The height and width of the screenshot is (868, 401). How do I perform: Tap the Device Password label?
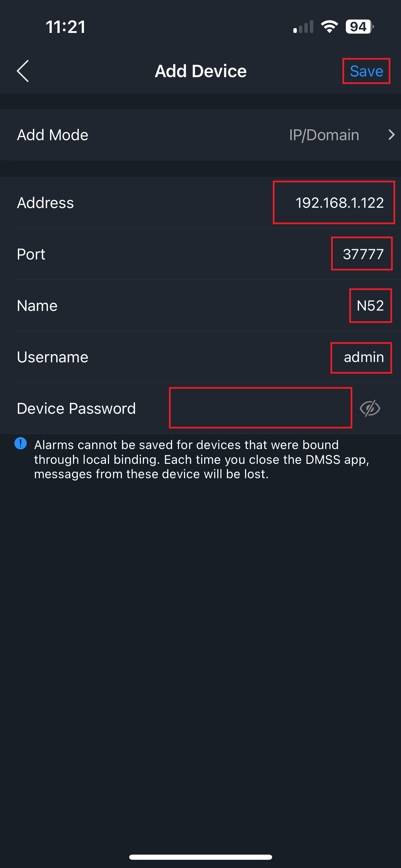tap(76, 409)
